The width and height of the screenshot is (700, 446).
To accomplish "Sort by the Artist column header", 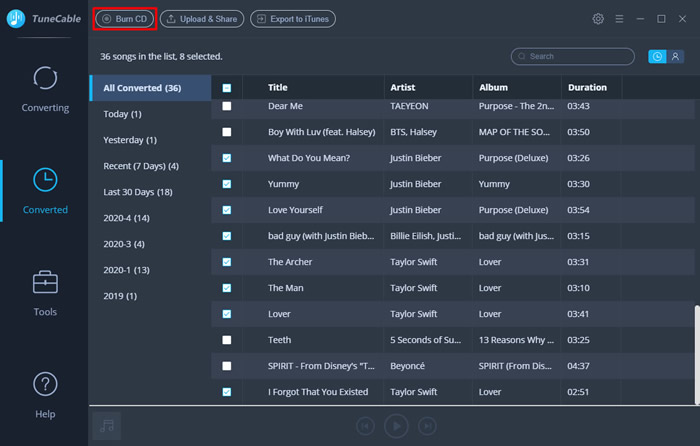I will 403,88.
